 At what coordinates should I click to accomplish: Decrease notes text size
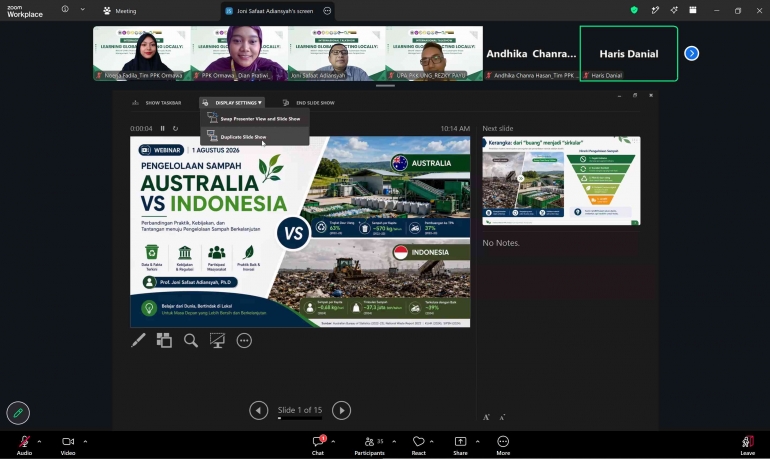(x=502, y=417)
